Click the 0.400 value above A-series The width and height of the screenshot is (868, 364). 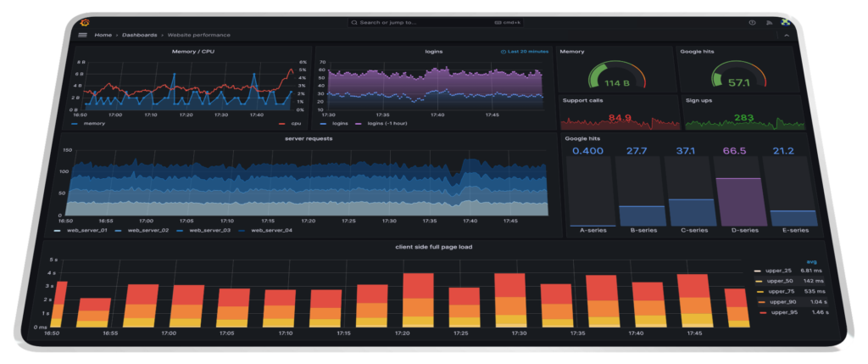[588, 151]
